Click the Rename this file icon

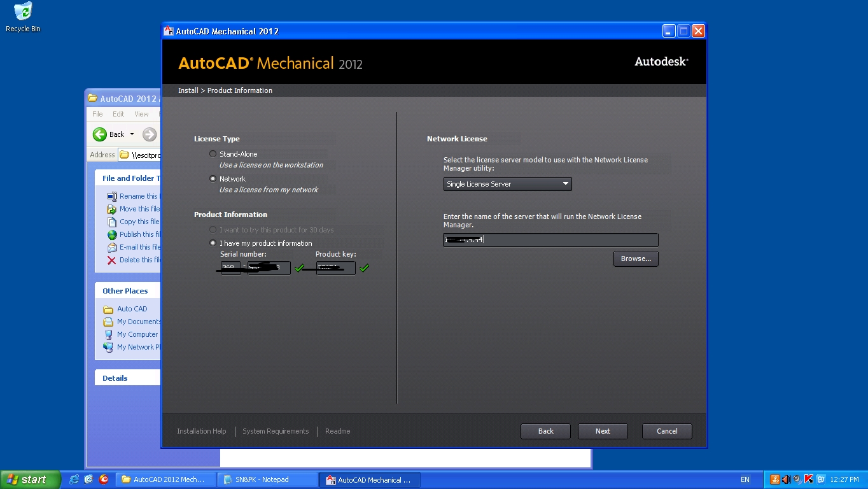112,196
